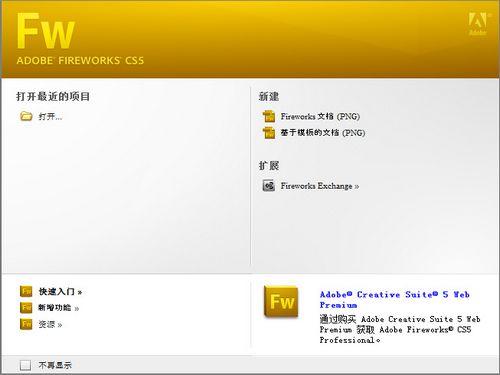Create a new Fireworks 文档 (PNG)
Screen dimensions: 500x375
tap(320, 116)
